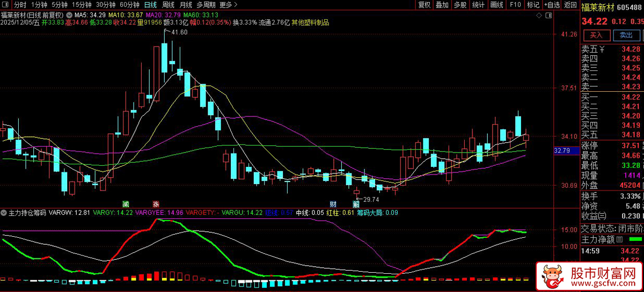This screenshot has height=292, width=644.
Task: Click the 最低 value 33.28
Action: pyautogui.click(x=631, y=165)
